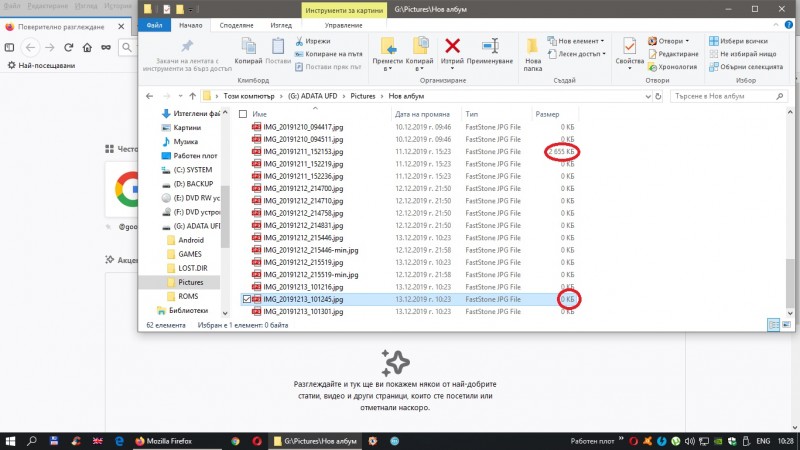Click Избери всички (Select all)

738,41
